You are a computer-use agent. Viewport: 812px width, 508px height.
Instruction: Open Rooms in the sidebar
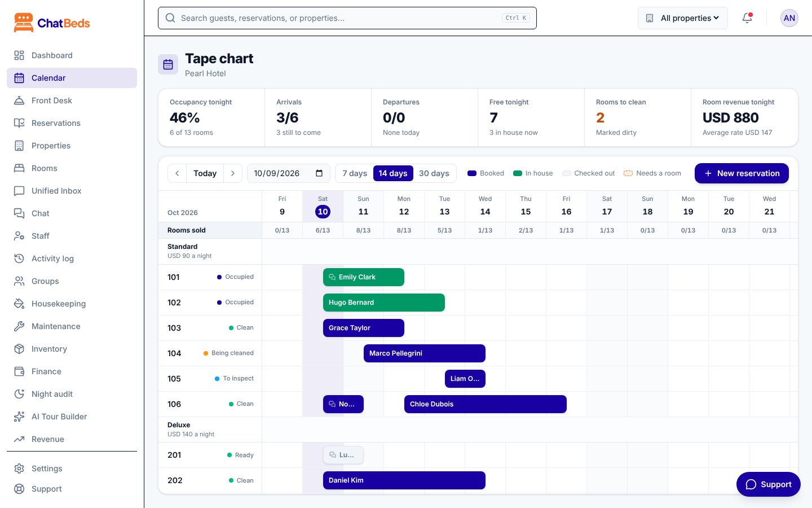coord(72,168)
